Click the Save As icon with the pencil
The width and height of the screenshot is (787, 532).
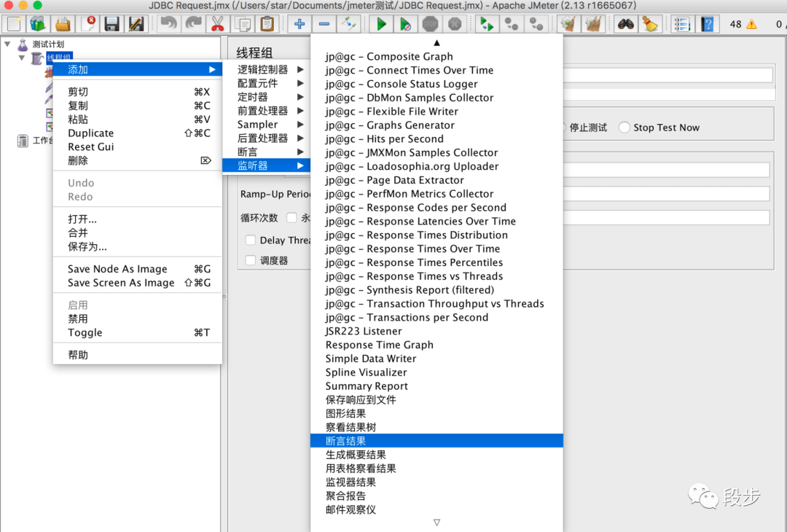click(136, 23)
